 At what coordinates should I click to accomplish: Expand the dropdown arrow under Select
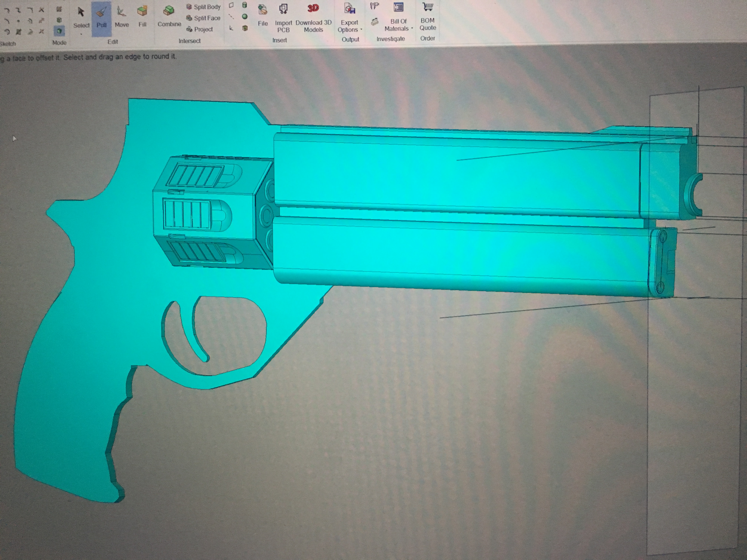click(x=81, y=34)
